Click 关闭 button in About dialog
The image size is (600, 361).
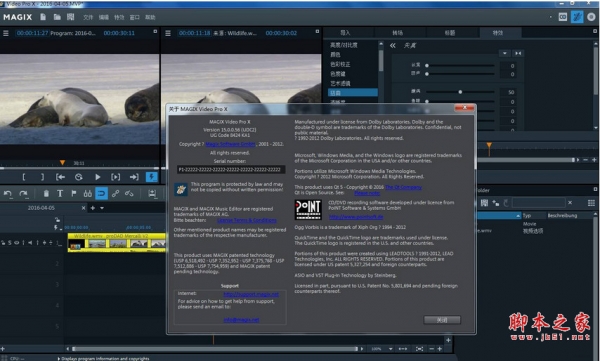point(442,320)
